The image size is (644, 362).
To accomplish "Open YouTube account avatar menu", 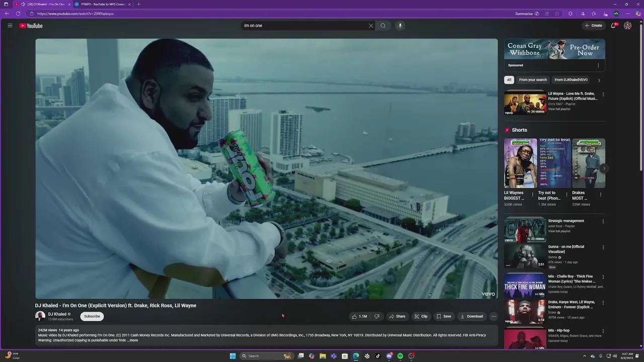I will pyautogui.click(x=627, y=26).
